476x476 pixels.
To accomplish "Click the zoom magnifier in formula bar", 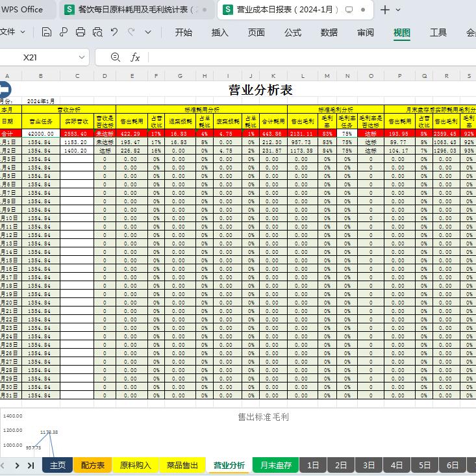I will (116, 57).
